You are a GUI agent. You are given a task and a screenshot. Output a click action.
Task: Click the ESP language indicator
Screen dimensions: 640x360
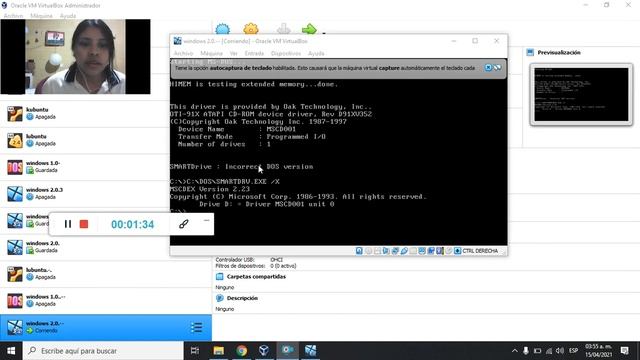[x=573, y=351]
